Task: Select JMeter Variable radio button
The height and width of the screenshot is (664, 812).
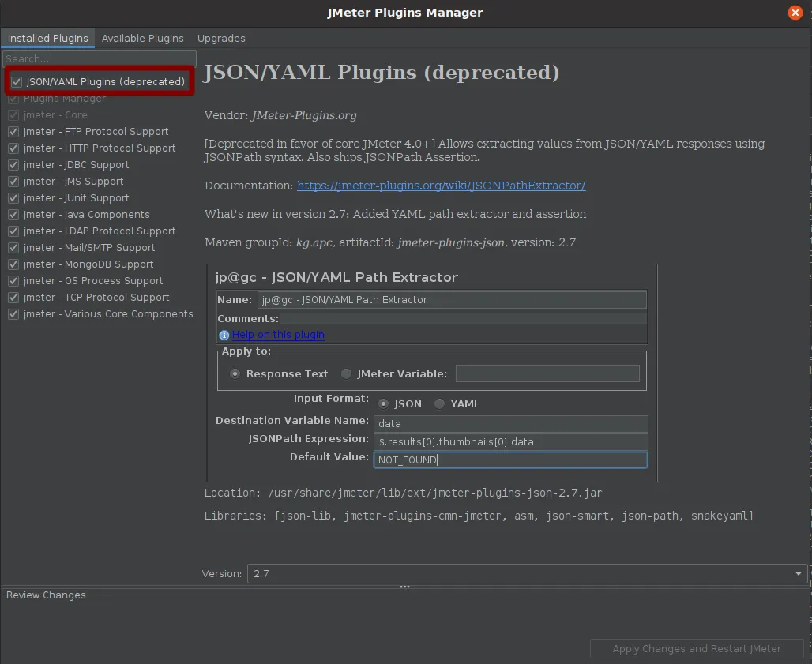Action: [347, 373]
